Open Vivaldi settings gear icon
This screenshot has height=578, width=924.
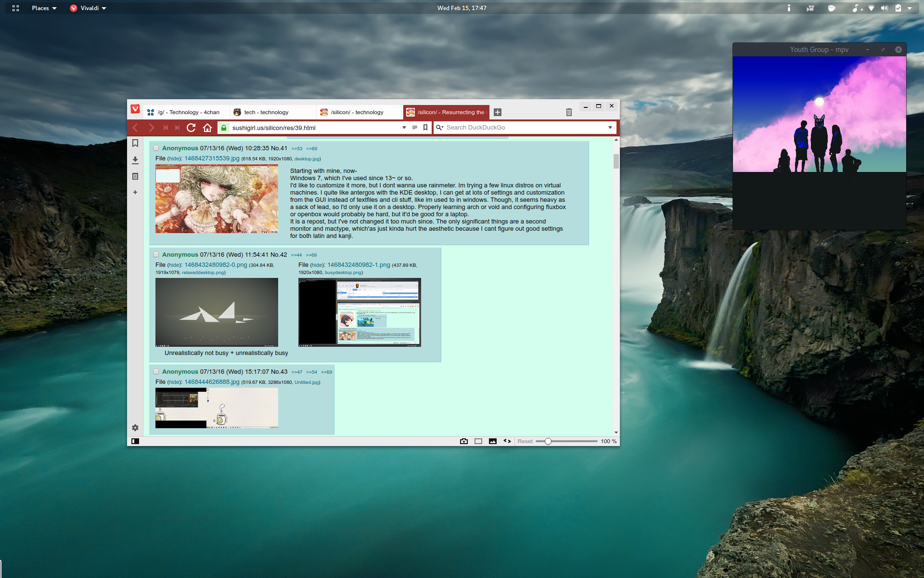click(x=135, y=428)
